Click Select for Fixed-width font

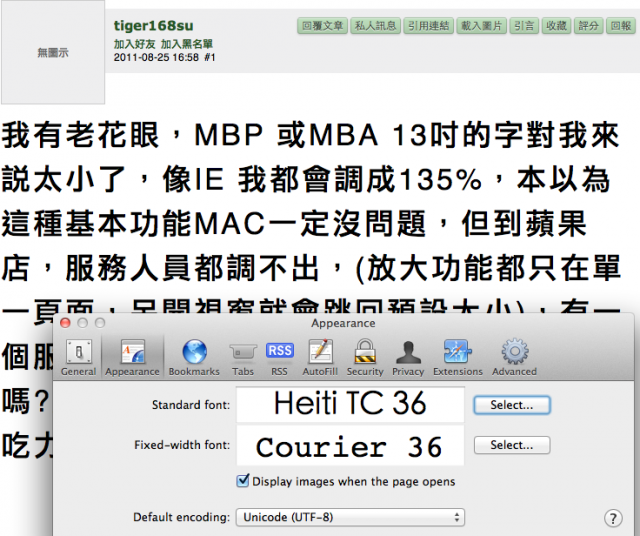tap(512, 445)
